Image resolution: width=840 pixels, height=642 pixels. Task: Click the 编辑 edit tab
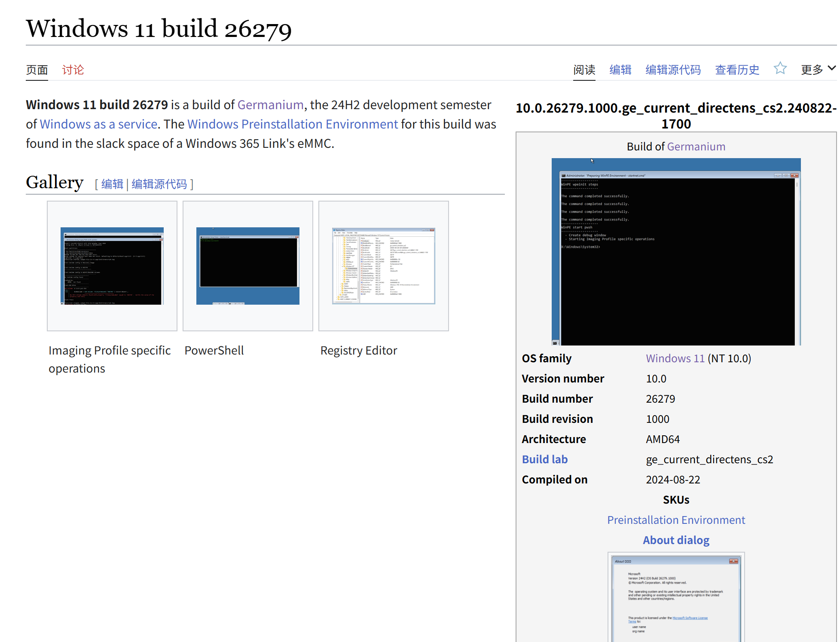click(x=620, y=70)
